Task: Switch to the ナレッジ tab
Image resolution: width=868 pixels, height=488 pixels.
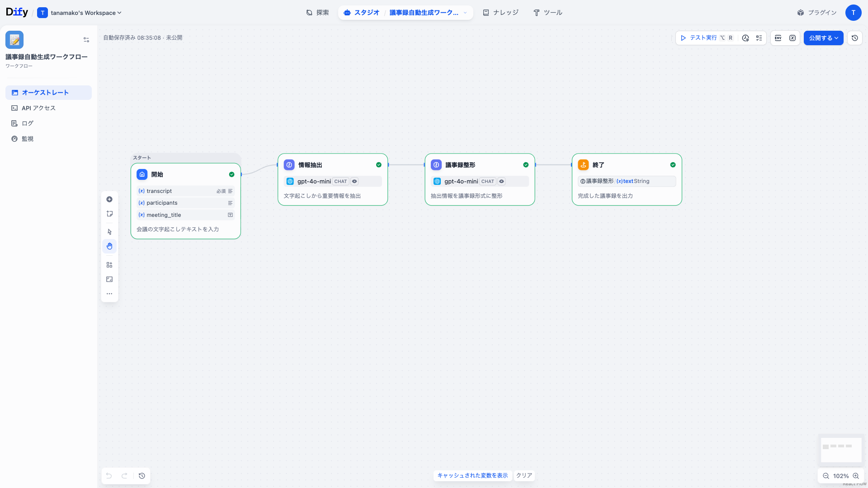Action: pyautogui.click(x=500, y=13)
